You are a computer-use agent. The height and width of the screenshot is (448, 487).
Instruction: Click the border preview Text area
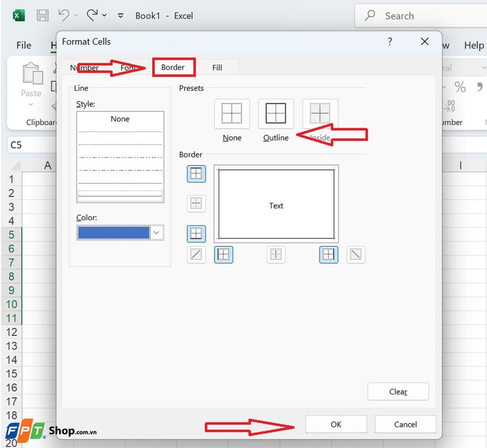click(276, 205)
